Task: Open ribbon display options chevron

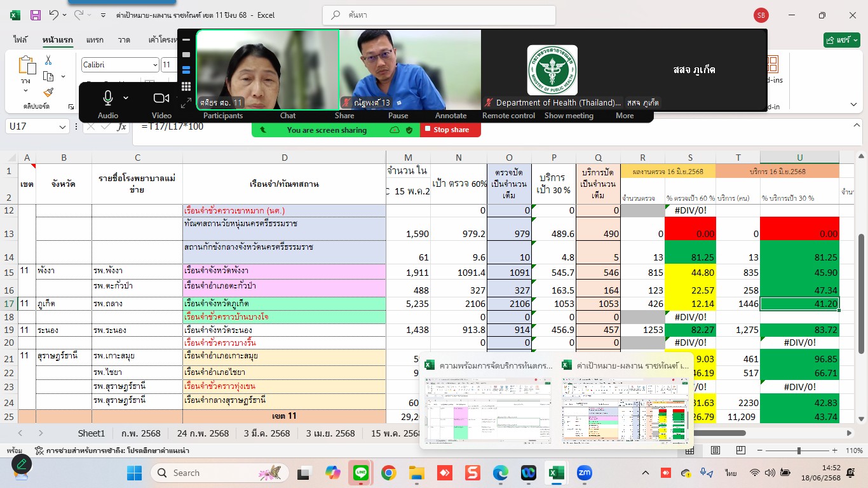Action: [855, 106]
